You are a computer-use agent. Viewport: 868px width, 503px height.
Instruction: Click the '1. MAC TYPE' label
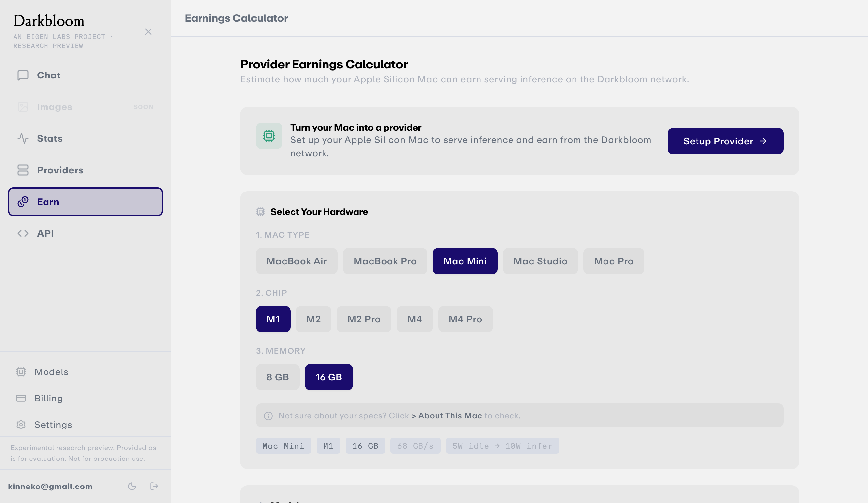pos(282,235)
